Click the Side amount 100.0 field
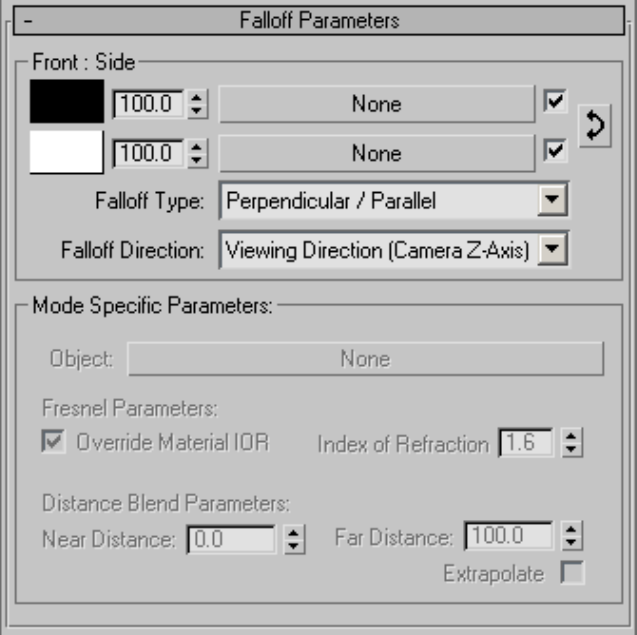Screen dimensions: 637x635 148,153
